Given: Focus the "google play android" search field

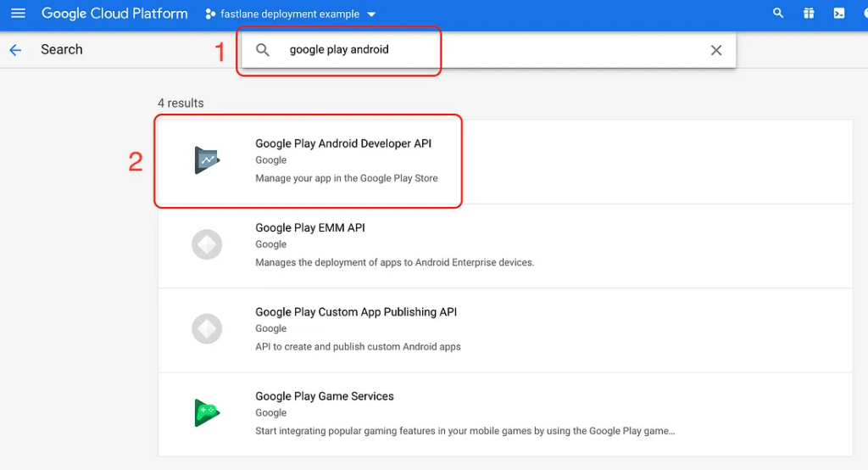Looking at the screenshot, I should tap(487, 50).
